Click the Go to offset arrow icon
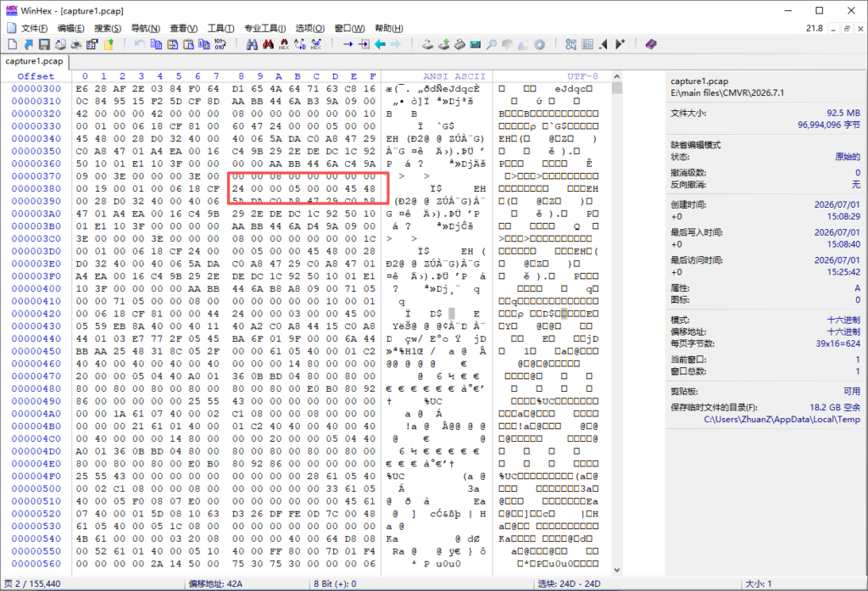Screen dimensions: 868x591 coord(348,44)
